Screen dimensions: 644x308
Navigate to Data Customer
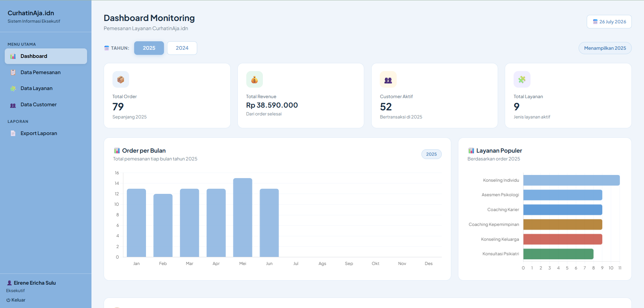[x=46, y=105]
